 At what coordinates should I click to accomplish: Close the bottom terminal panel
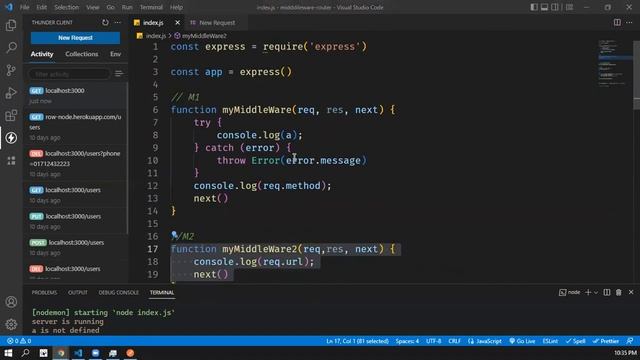tap(631, 292)
